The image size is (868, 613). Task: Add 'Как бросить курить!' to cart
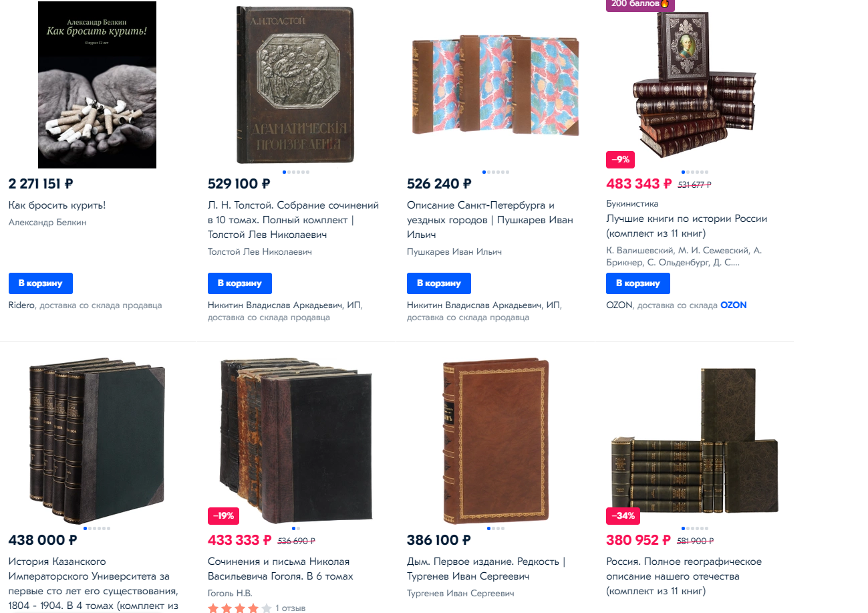click(x=41, y=283)
